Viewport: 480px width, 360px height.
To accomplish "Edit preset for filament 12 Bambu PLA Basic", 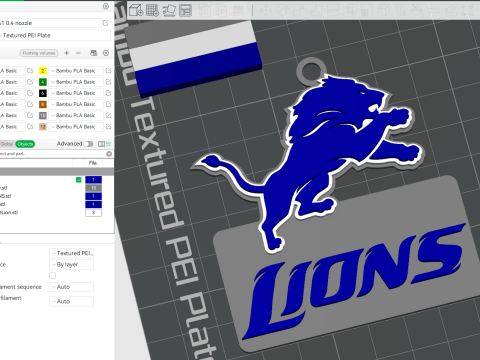I will point(108,127).
